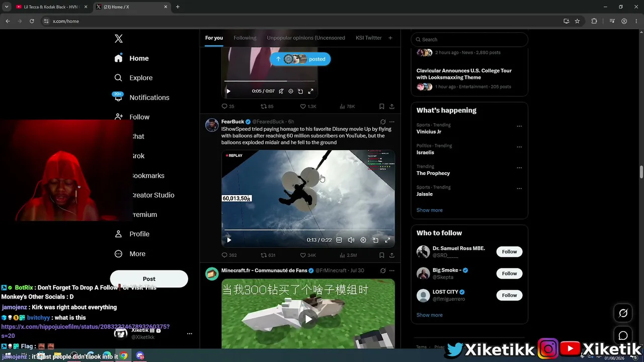Image resolution: width=644 pixels, height=362 pixels.
Task: Open more options on FearBuck post
Action: [x=392, y=122]
